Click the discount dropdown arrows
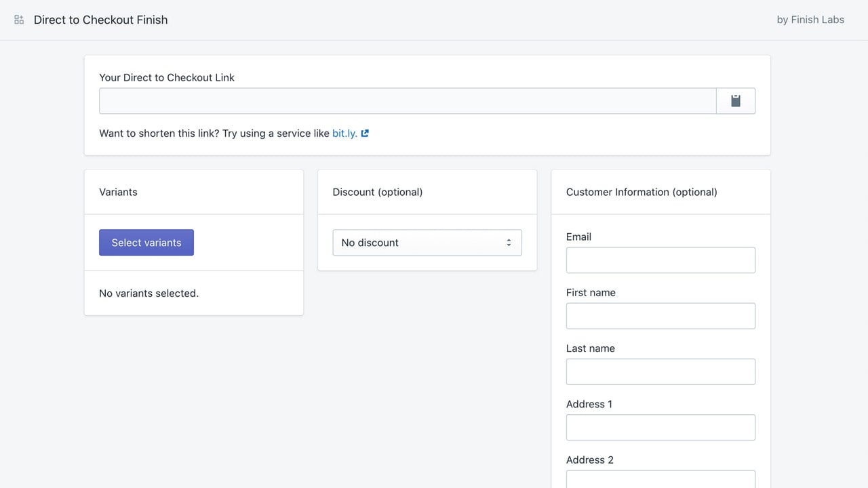This screenshot has height=488, width=868. click(x=509, y=243)
